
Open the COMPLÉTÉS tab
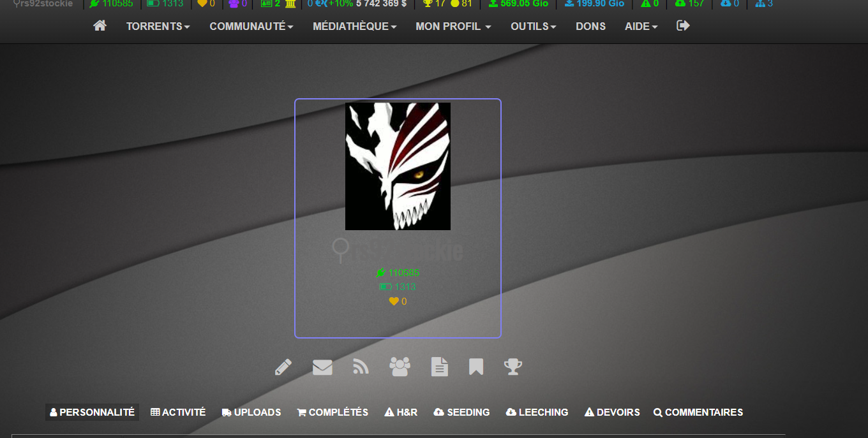333,412
